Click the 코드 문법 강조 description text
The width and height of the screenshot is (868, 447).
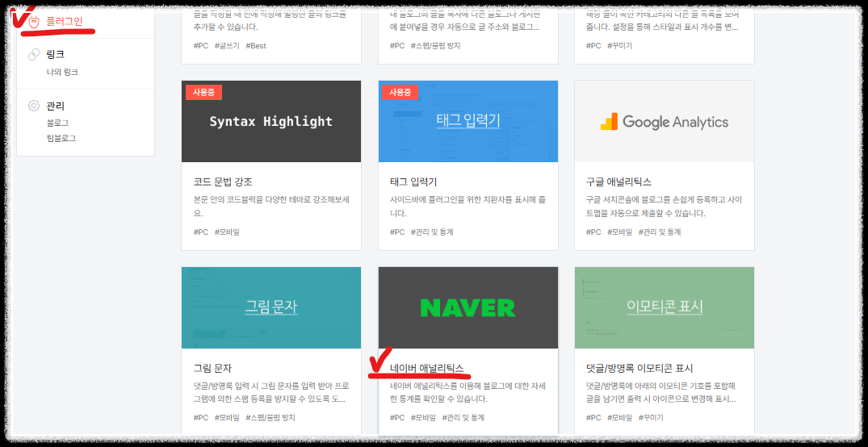[271, 206]
